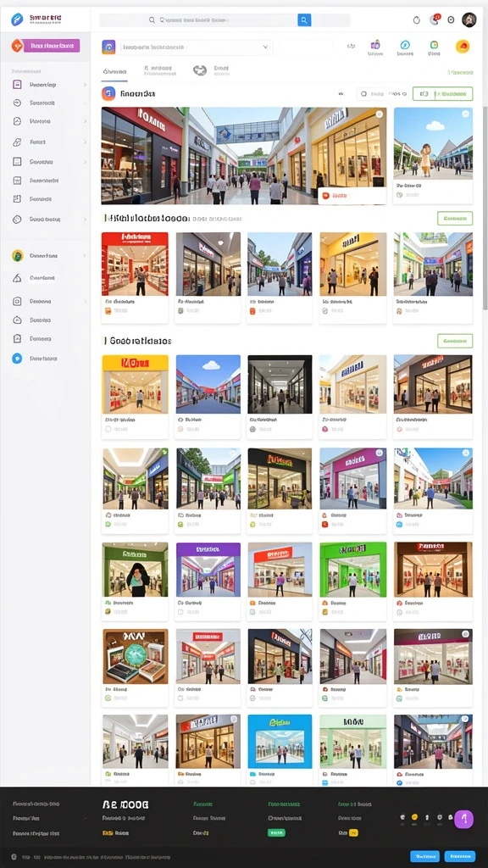The image size is (488, 868).
Task: Open the user profile avatar
Action: tap(469, 19)
